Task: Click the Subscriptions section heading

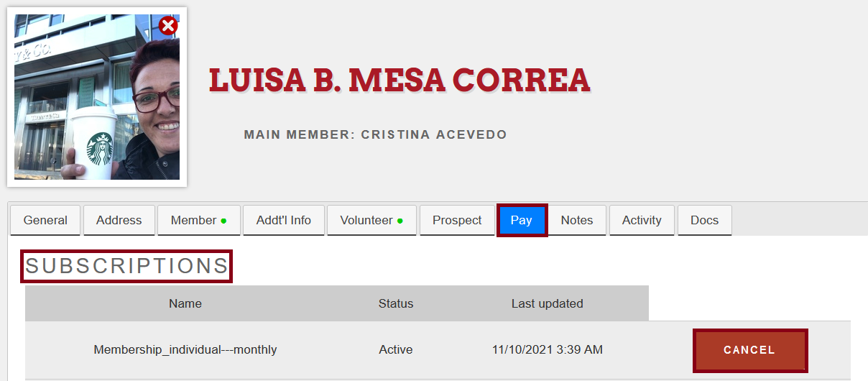Action: [x=127, y=266]
